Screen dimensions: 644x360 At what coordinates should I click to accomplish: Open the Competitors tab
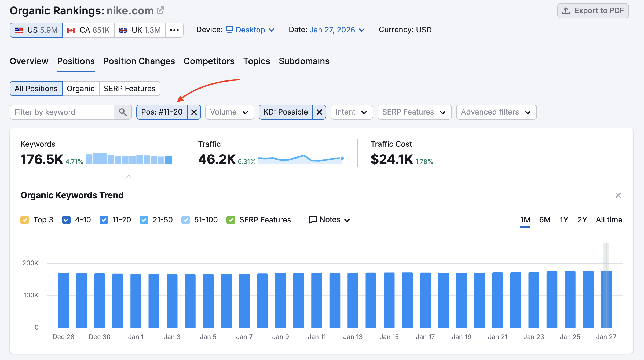pyautogui.click(x=209, y=61)
